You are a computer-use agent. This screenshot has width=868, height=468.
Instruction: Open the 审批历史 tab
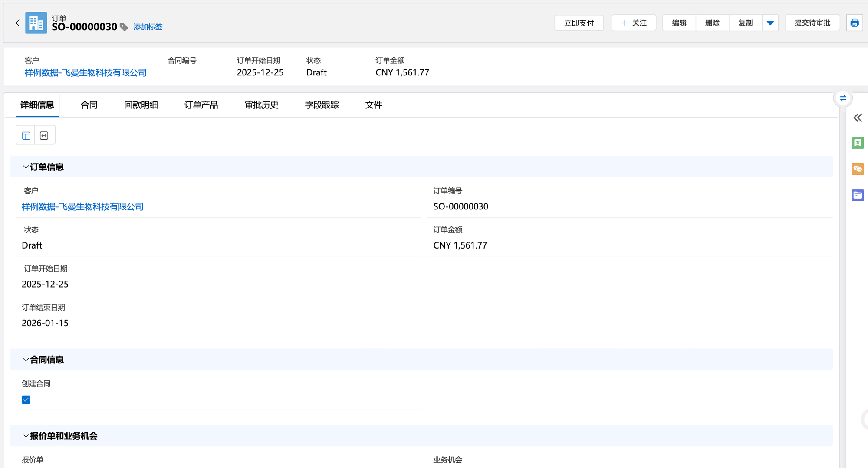pyautogui.click(x=261, y=105)
